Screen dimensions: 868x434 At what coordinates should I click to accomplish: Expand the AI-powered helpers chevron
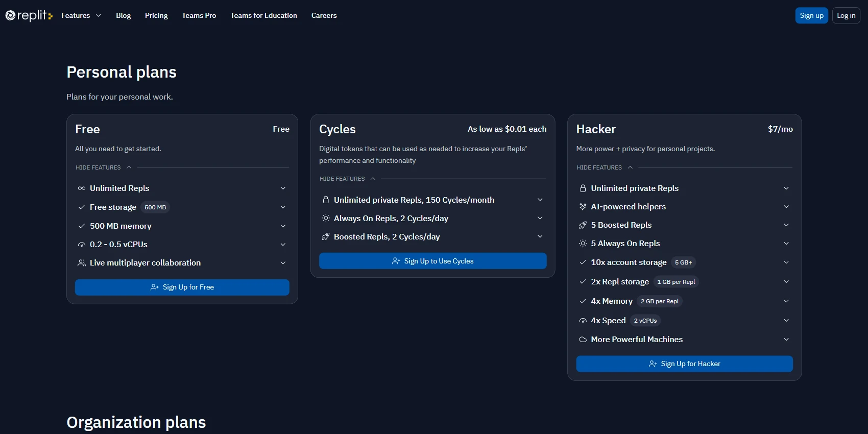pos(786,207)
